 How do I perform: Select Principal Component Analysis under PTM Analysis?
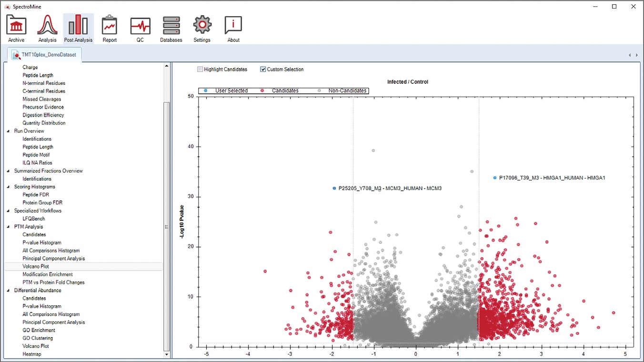click(x=54, y=259)
